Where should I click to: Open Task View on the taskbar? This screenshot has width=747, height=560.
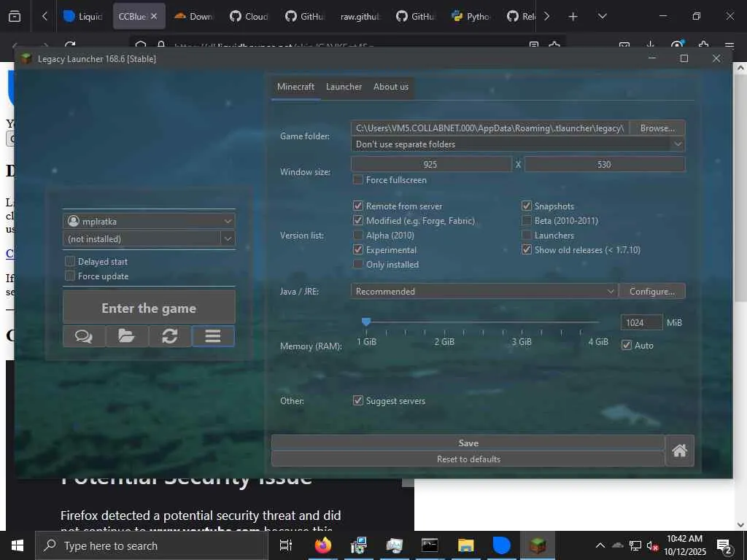pyautogui.click(x=286, y=545)
